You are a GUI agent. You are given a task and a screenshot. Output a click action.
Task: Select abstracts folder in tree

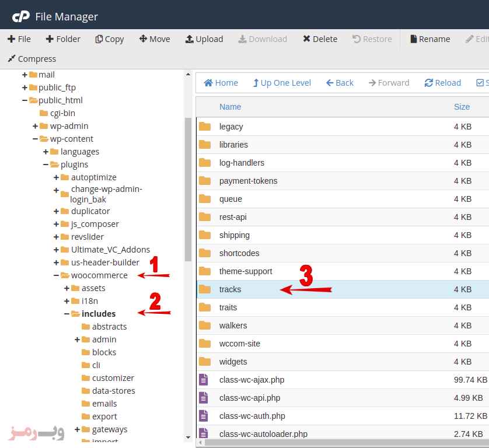(x=110, y=327)
